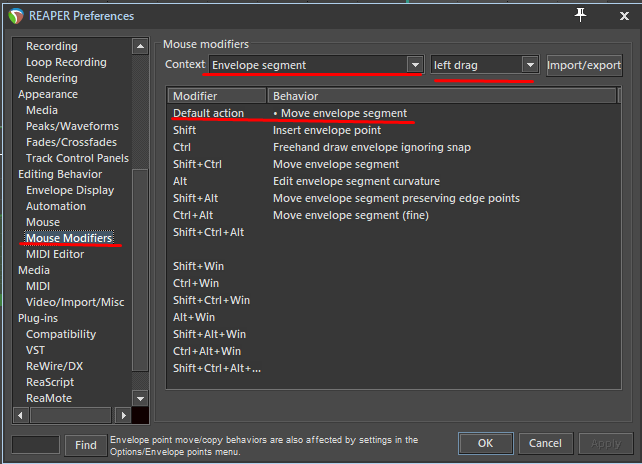Open the ReaMote preferences page
The image size is (642, 464).
pos(49,398)
